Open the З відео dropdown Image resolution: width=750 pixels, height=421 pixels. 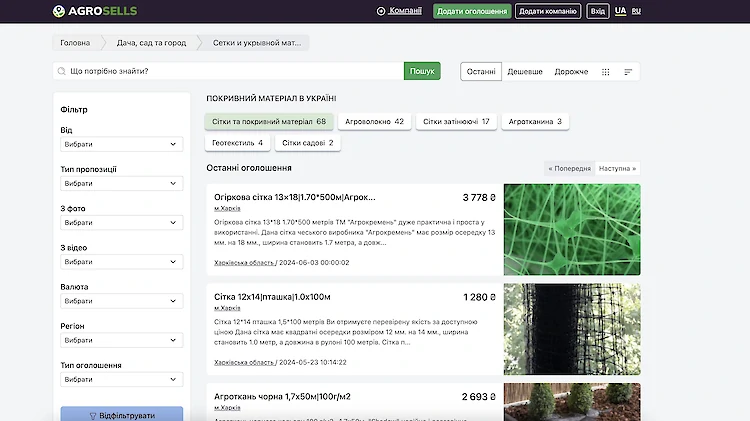coord(121,262)
